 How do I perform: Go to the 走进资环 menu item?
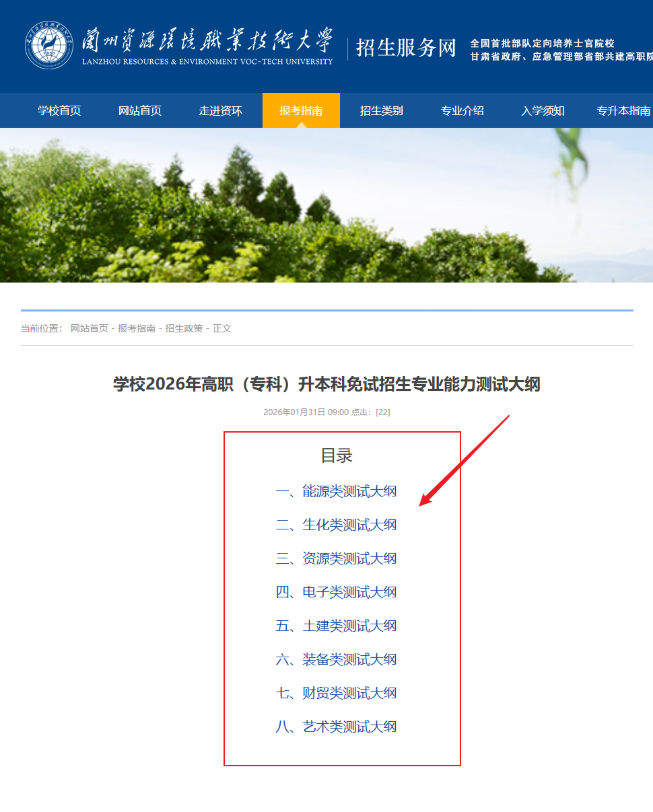point(220,111)
